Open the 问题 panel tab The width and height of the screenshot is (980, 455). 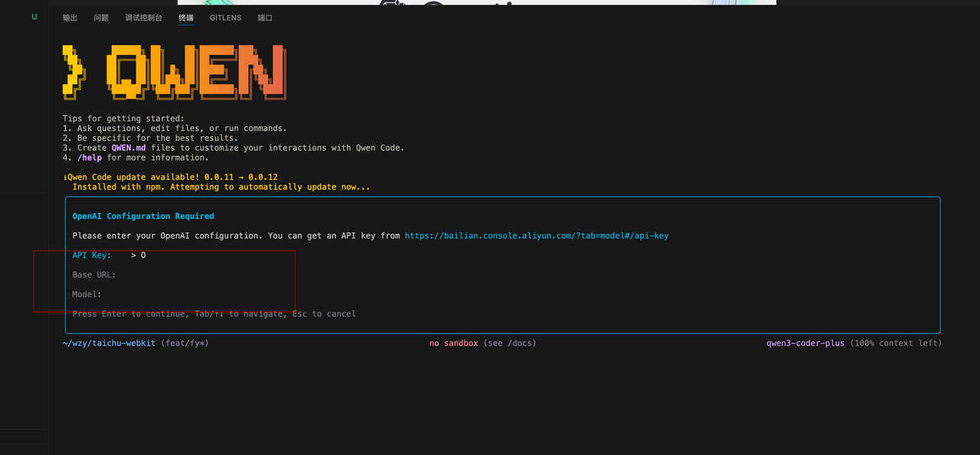point(101,18)
